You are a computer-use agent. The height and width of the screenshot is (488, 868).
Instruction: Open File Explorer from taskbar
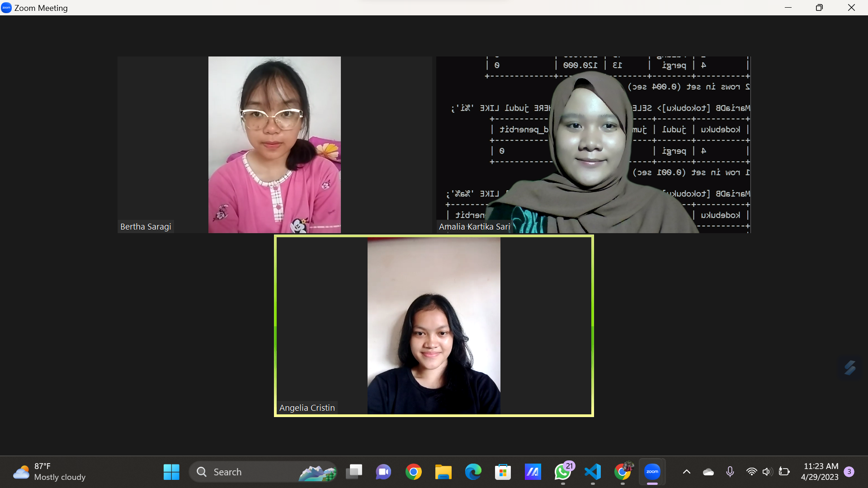pyautogui.click(x=443, y=472)
